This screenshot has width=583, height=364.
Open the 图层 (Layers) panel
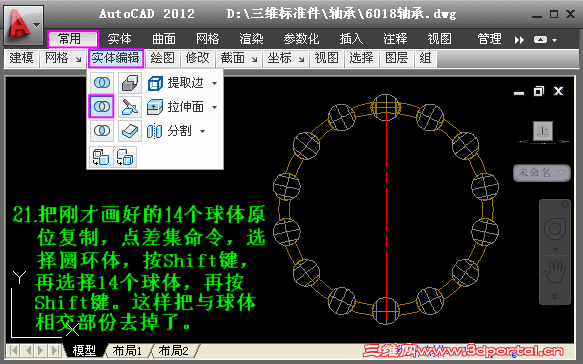tap(396, 58)
